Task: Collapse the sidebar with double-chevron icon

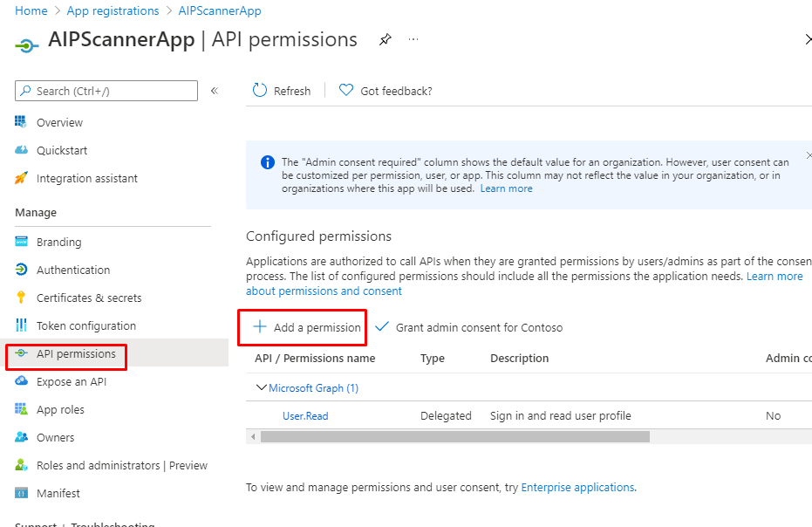Action: [215, 91]
